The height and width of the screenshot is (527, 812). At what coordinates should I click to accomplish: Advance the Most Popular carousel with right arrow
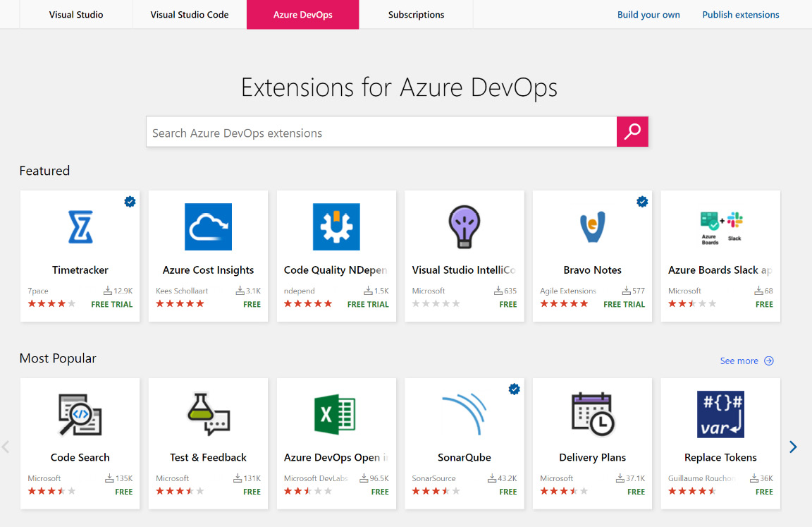coord(793,447)
